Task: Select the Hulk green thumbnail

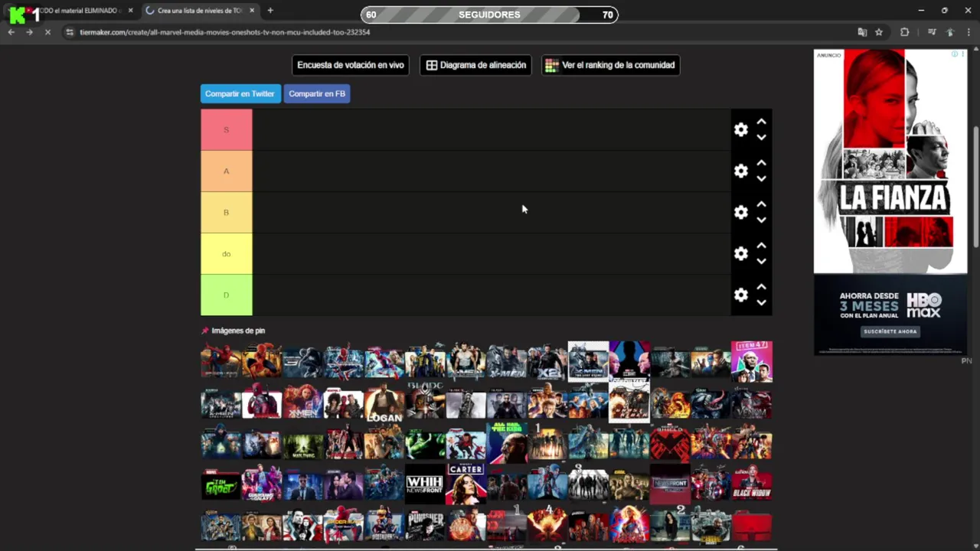Action: tap(425, 444)
